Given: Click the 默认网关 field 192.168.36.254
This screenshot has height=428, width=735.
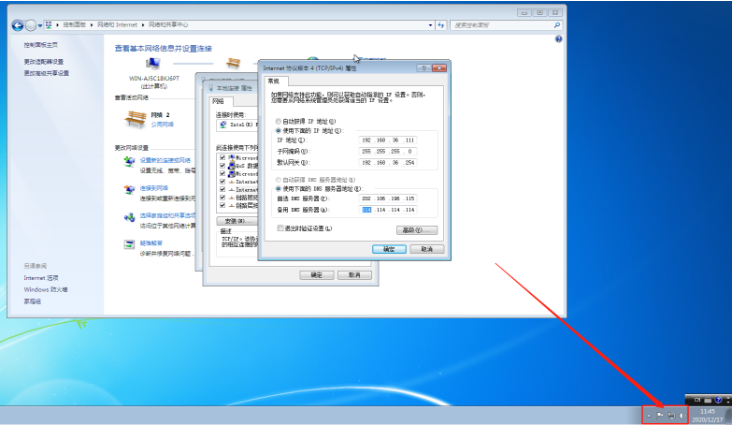Looking at the screenshot, I should pos(388,163).
